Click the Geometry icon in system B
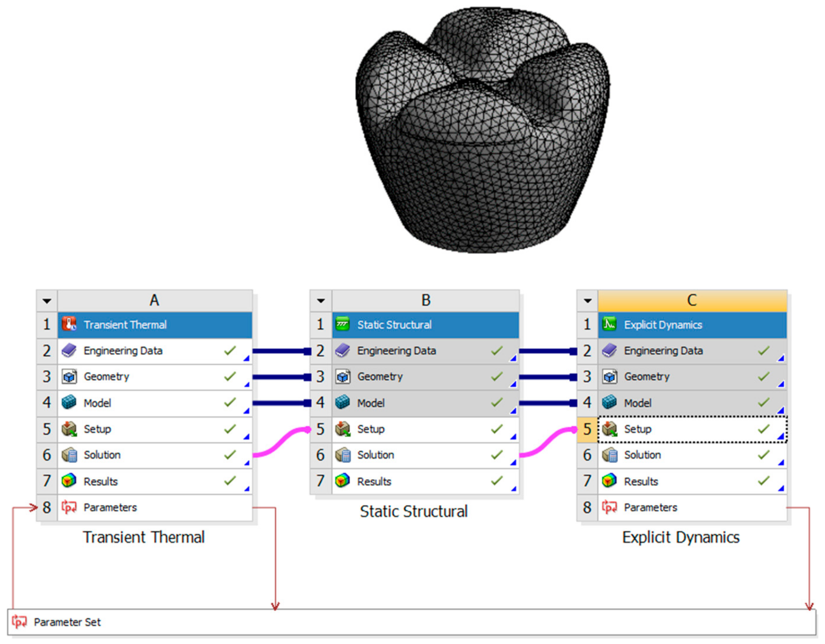Screen dimensions: 825x644 click(343, 377)
